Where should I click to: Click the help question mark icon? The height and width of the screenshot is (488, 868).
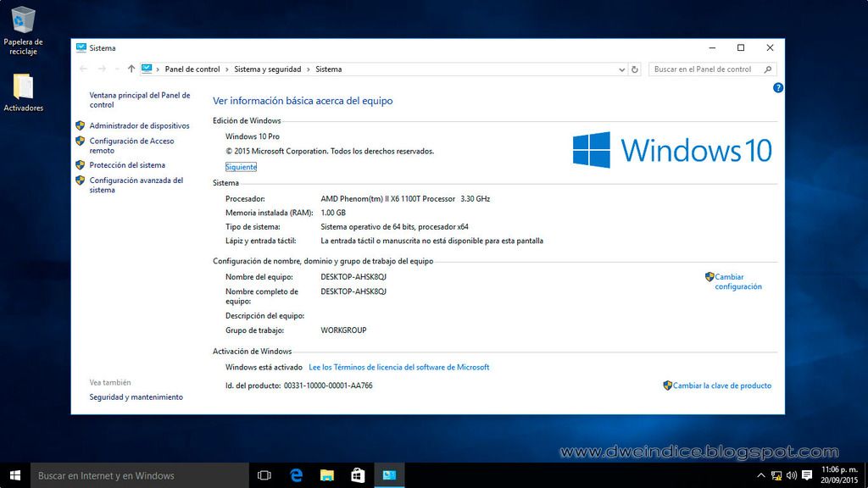click(x=778, y=88)
